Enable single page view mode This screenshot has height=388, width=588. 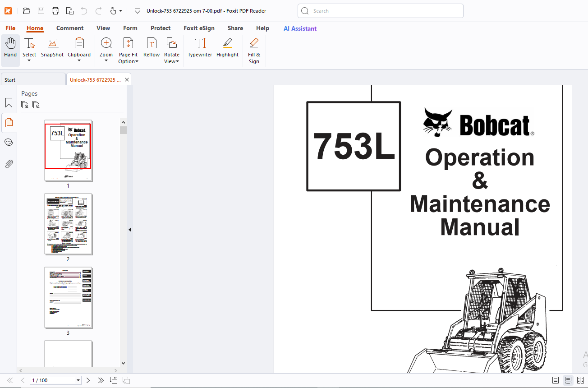coord(556,380)
